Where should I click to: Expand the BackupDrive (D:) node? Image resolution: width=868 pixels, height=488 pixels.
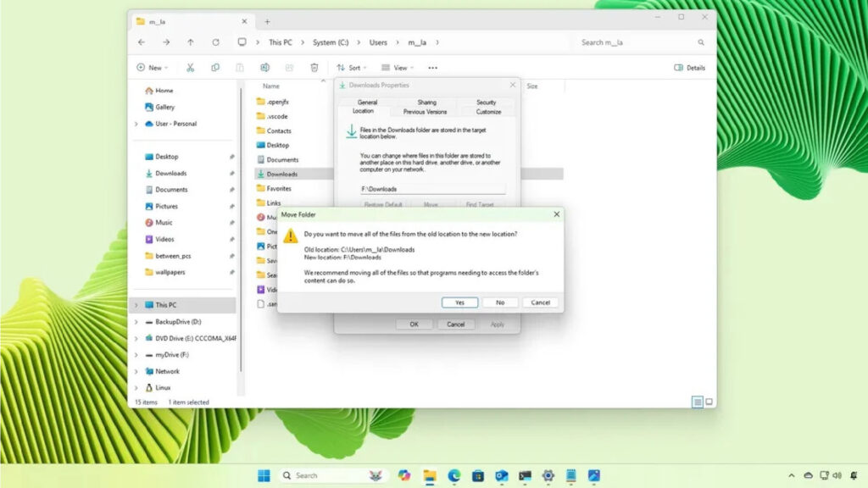point(136,322)
